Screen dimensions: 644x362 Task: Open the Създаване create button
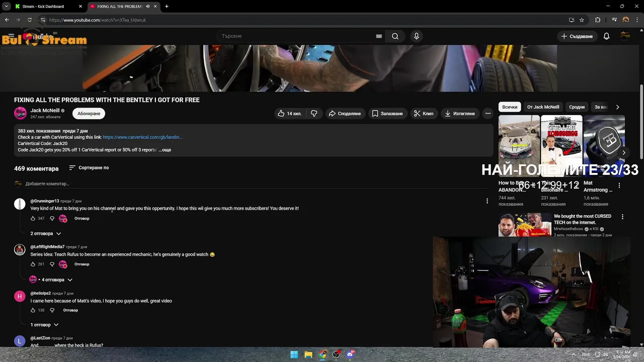point(577,36)
